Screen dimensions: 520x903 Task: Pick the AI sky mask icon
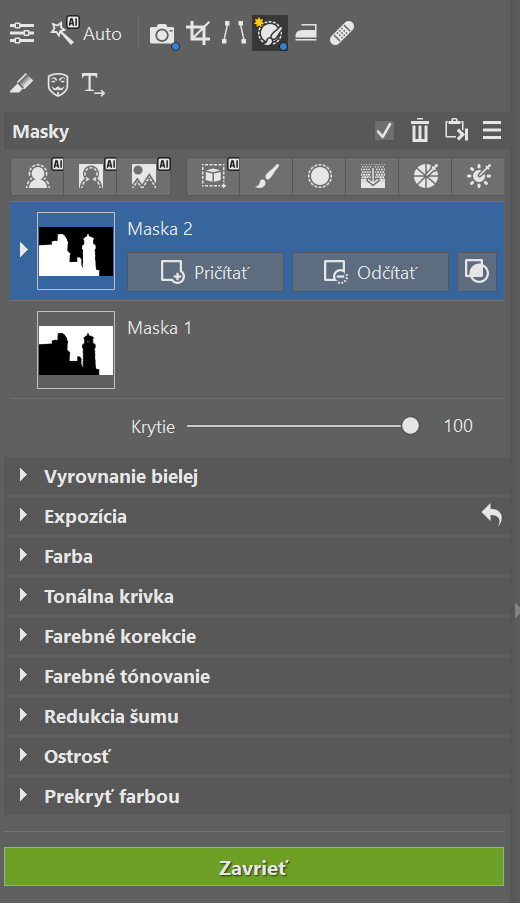[x=144, y=176]
